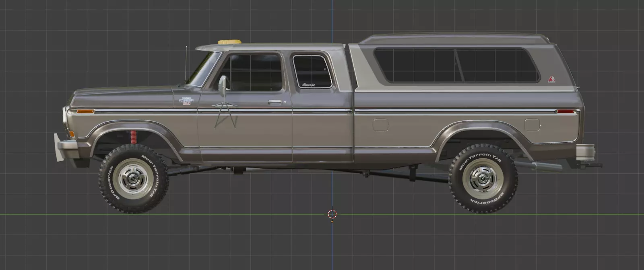
Task: Select the camper shell side window
Action: [x=457, y=65]
